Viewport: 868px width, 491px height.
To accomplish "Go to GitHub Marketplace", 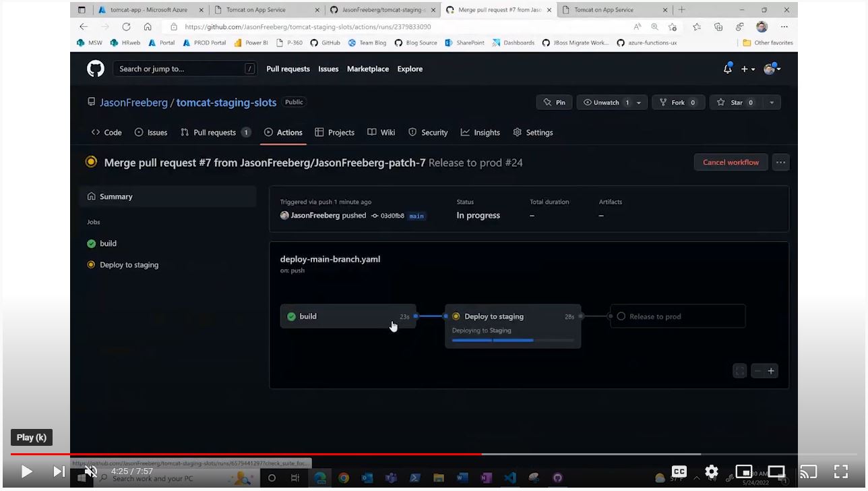I will pyautogui.click(x=368, y=69).
